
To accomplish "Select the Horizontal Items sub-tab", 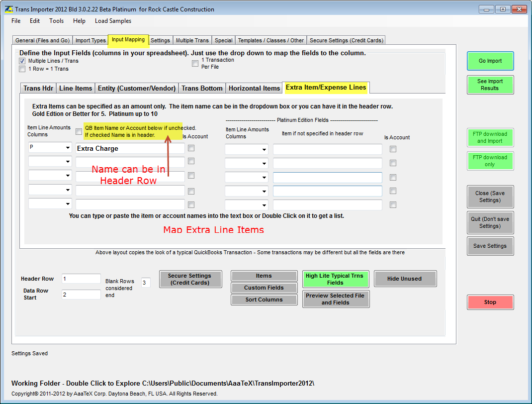I will pyautogui.click(x=254, y=88).
